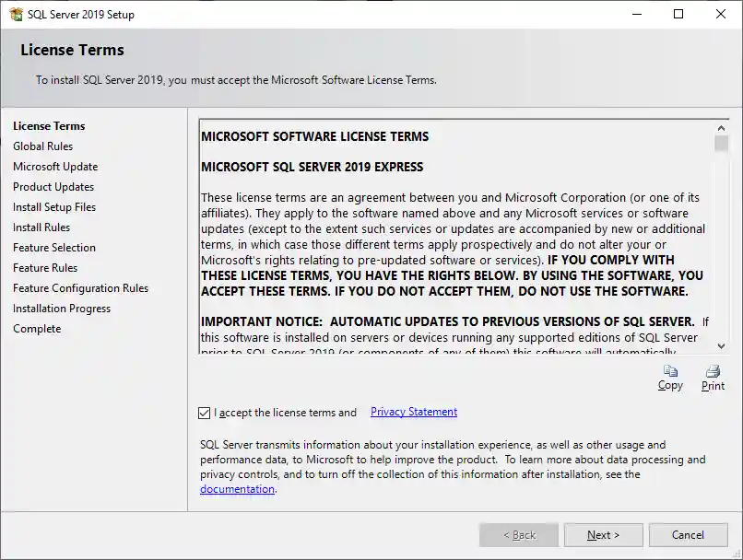
Task: Select Feature Configuration Rules step
Action: (x=80, y=287)
